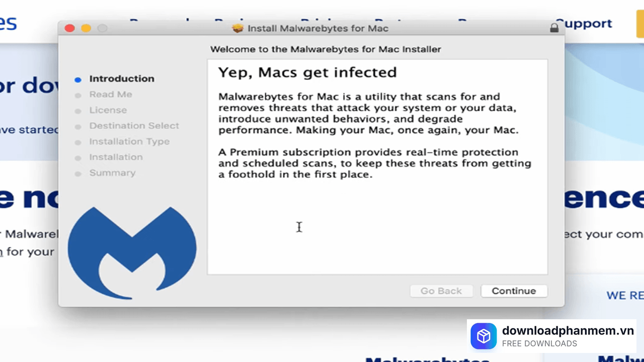The width and height of the screenshot is (644, 362).
Task: Minimize the installer with the yellow button
Action: [86, 28]
